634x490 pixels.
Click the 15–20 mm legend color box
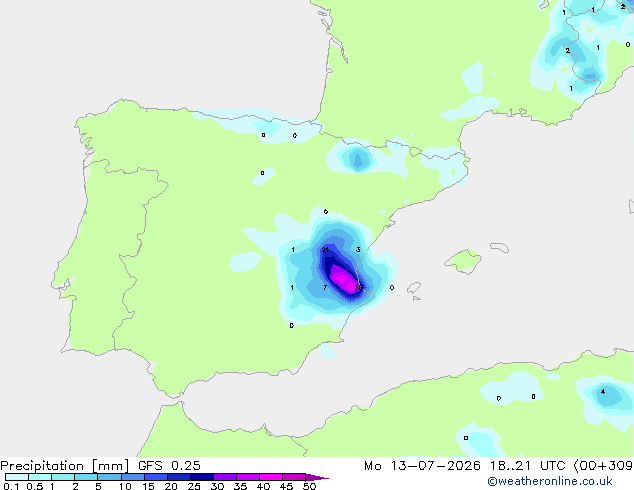click(156, 477)
